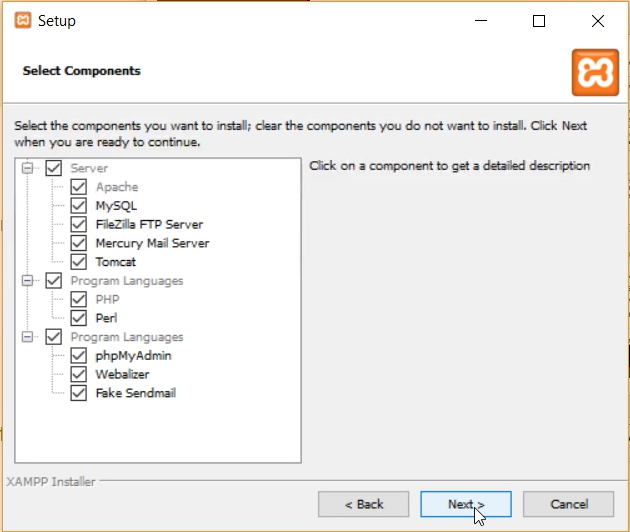Disable the Mercury Mail Server checkbox
Image resolution: width=630 pixels, height=532 pixels.
point(80,243)
